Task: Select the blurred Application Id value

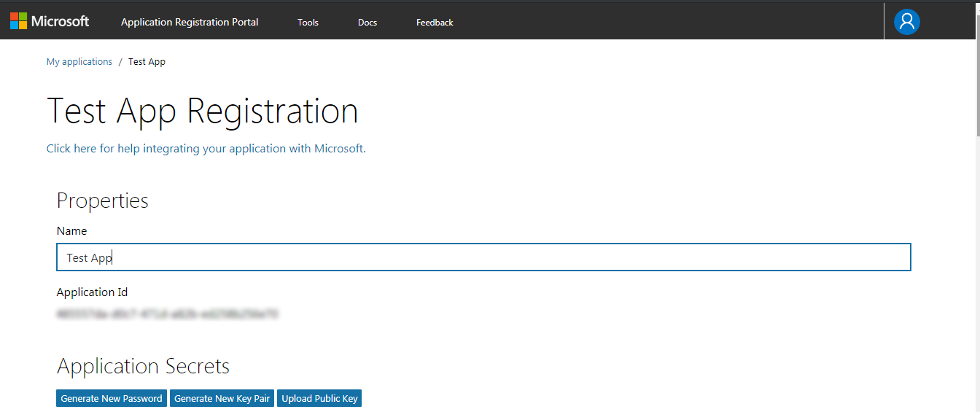Action: pyautogui.click(x=167, y=314)
